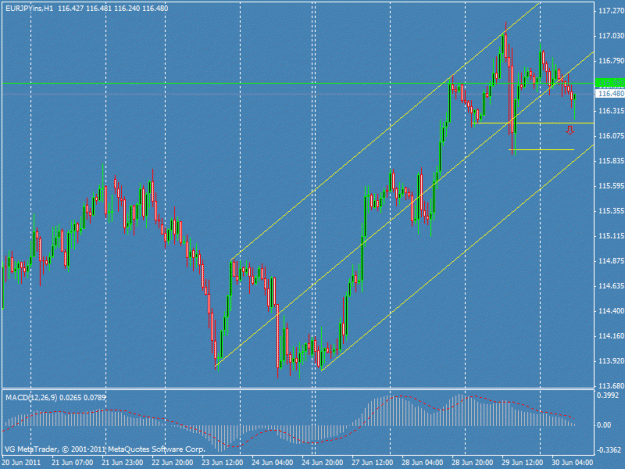Click price scale value 116.315
Viewport: 625px width, 469px height.
point(611,111)
